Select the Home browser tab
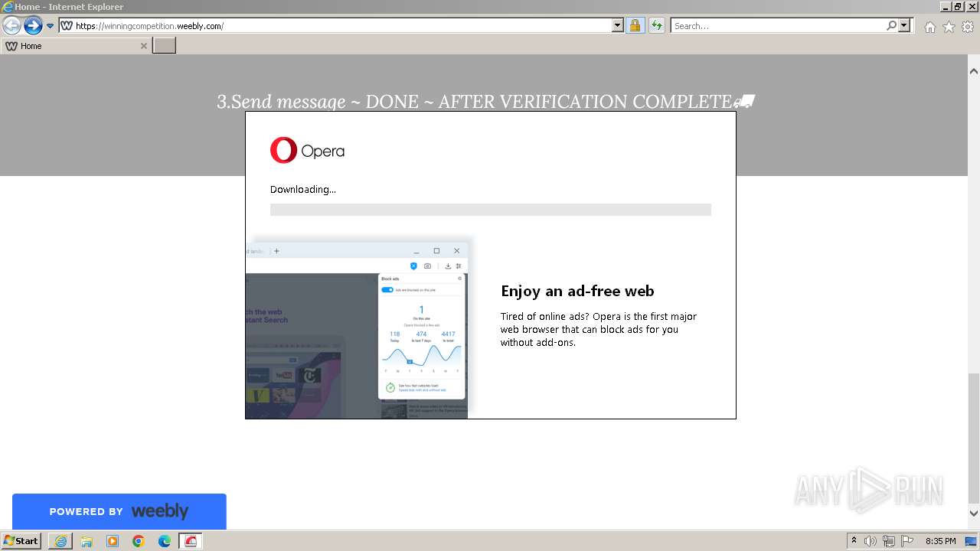Screen dimensions: 980x551 click(x=76, y=46)
